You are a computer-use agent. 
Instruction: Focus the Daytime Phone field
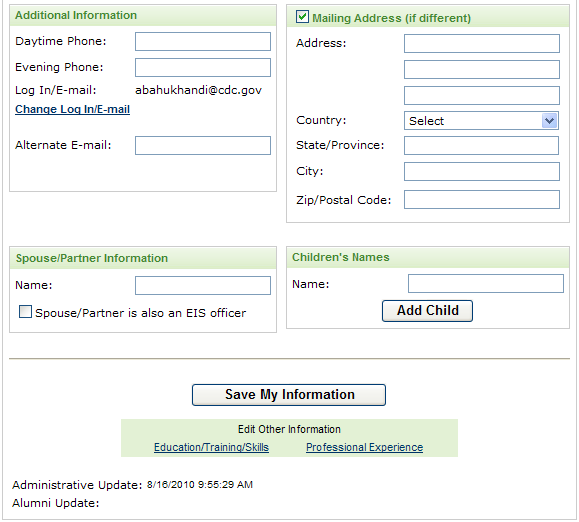203,41
